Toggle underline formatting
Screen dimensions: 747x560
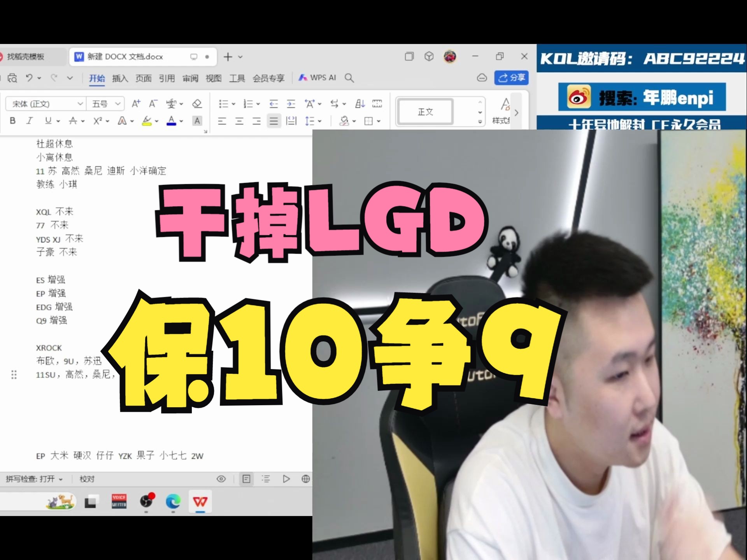(48, 121)
